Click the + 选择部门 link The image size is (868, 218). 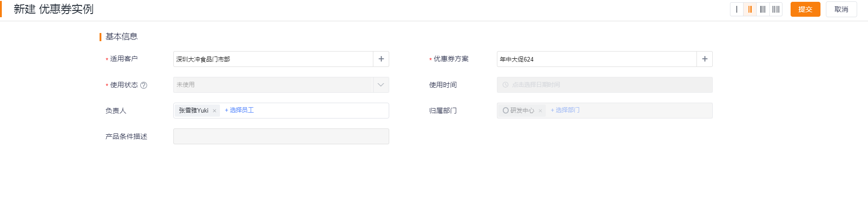click(x=565, y=110)
